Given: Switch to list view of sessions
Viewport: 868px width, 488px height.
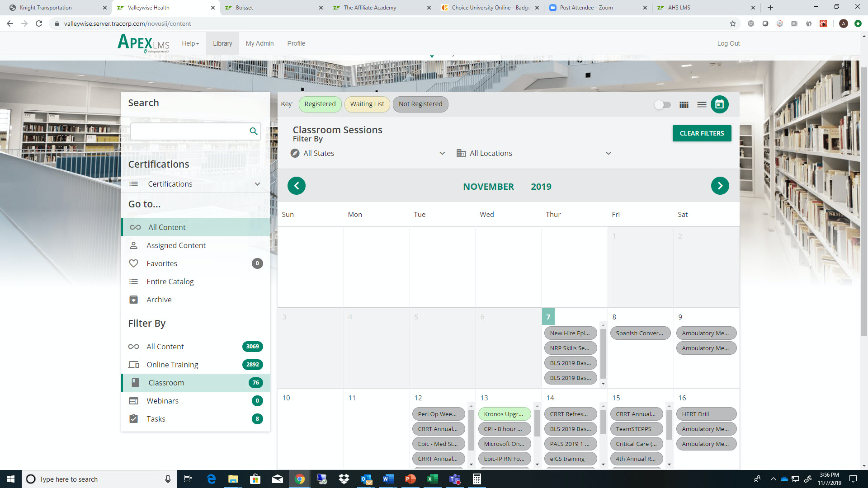Looking at the screenshot, I should 702,104.
